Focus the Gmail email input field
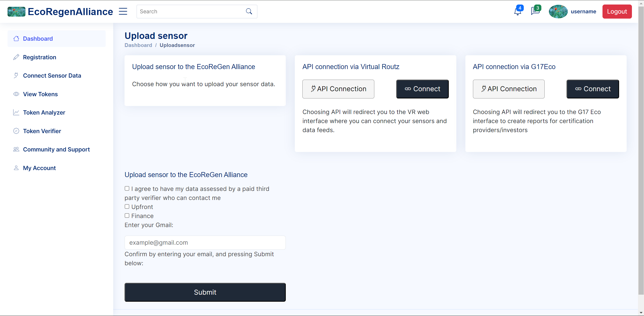 pyautogui.click(x=205, y=243)
